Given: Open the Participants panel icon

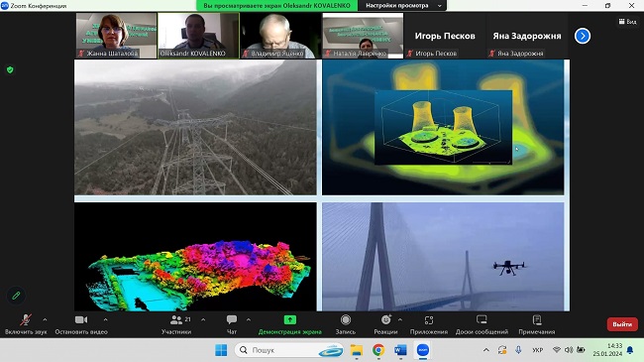Looking at the screenshot, I should pos(176,319).
